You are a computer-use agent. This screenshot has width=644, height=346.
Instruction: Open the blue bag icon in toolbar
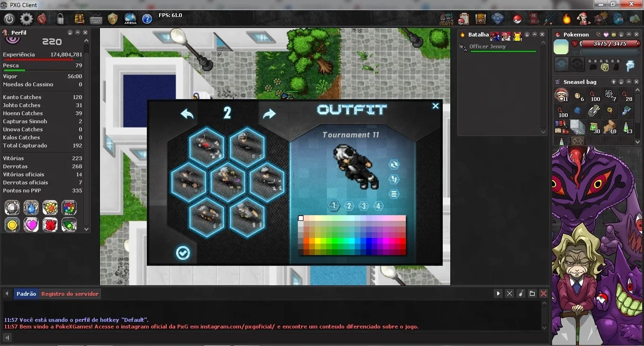click(x=618, y=19)
